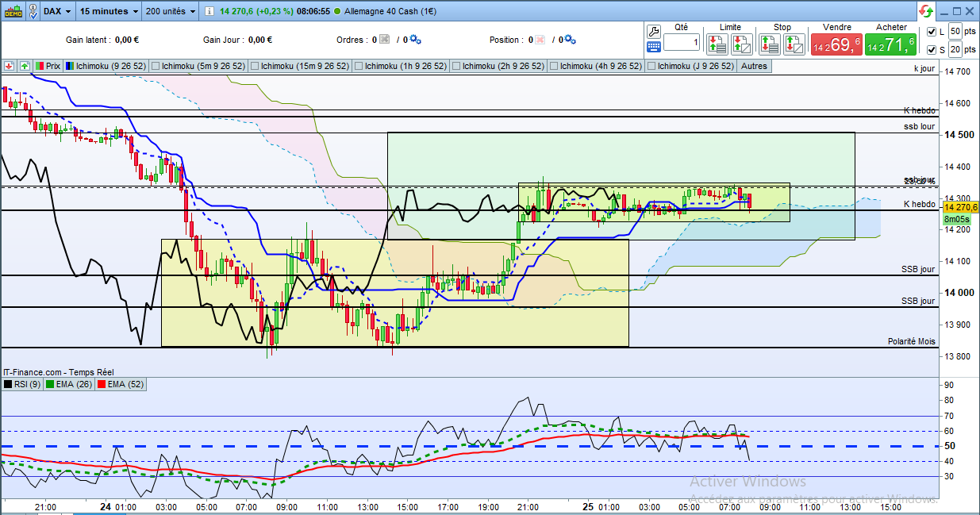Click the current price label 14 270,6
Image resolution: width=980 pixels, height=515 pixels.
[959, 207]
